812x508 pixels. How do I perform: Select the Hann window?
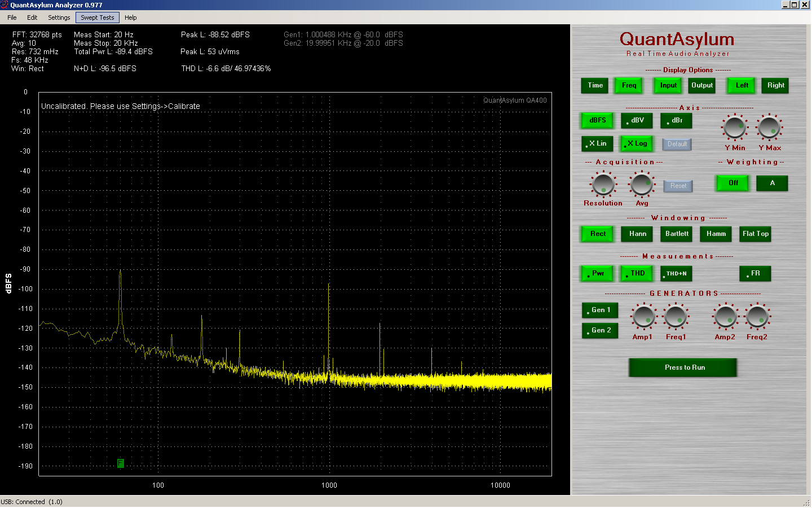click(637, 234)
